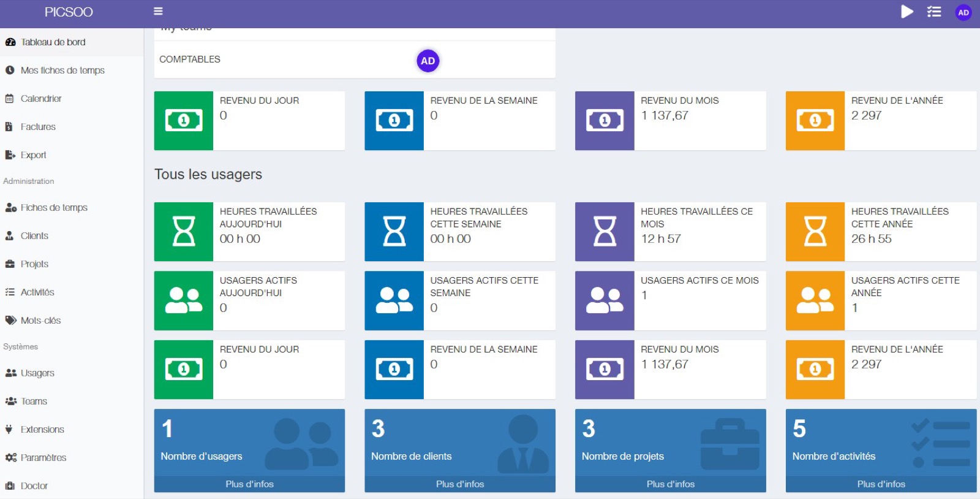The width and height of the screenshot is (980, 499).
Task: Click the AD avatar in COMPTABLES row
Action: point(428,61)
